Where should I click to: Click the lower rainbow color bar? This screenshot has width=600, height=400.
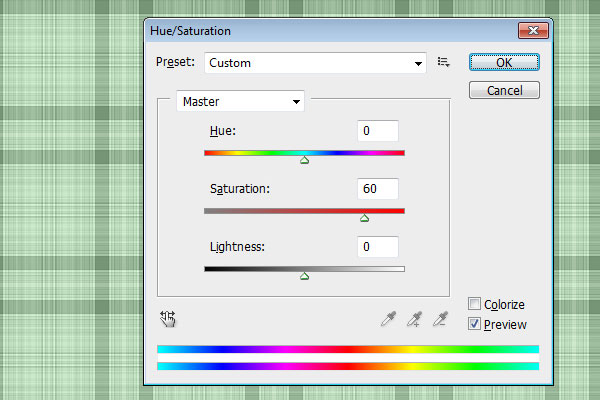[x=348, y=366]
